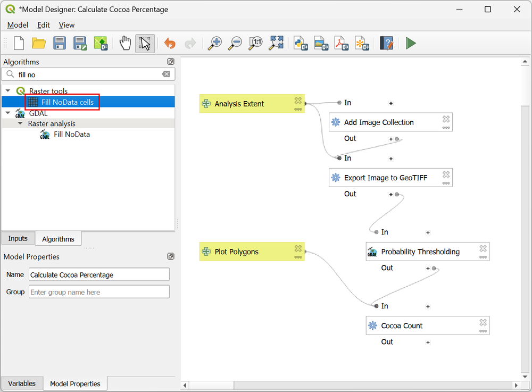Collapse the Raster analysis subgroup
532x392 pixels.
point(20,123)
